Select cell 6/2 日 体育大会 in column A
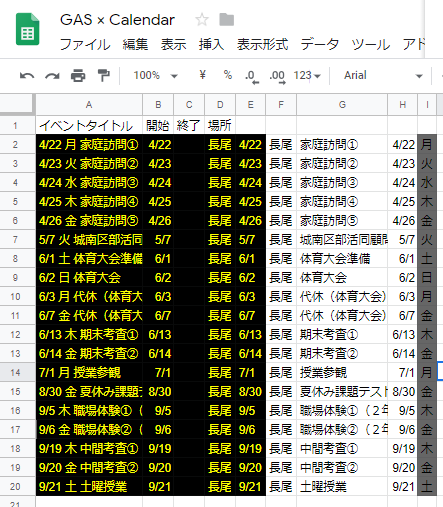 click(89, 278)
